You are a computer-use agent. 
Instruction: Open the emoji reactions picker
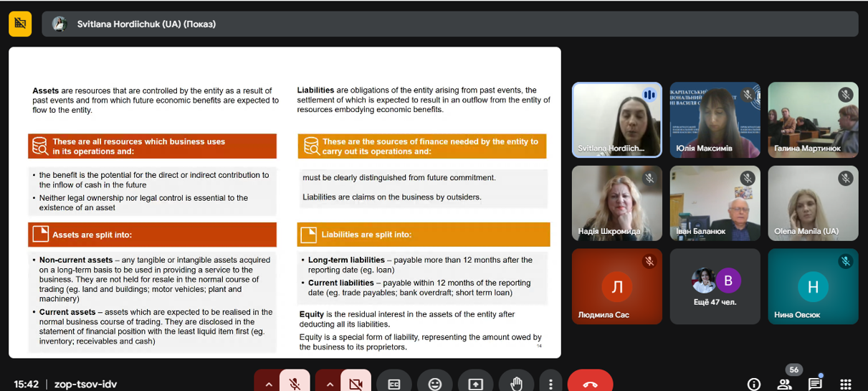(x=435, y=384)
